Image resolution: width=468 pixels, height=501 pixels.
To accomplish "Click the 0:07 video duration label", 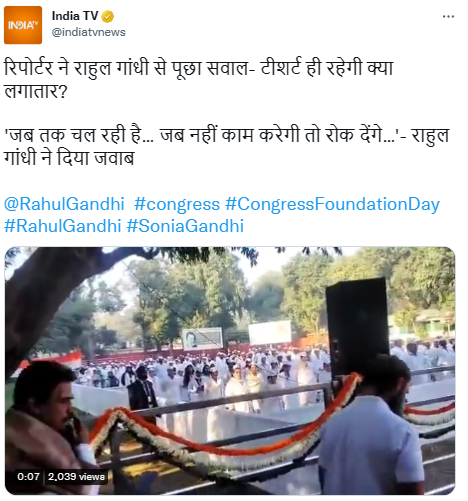I will [x=28, y=476].
